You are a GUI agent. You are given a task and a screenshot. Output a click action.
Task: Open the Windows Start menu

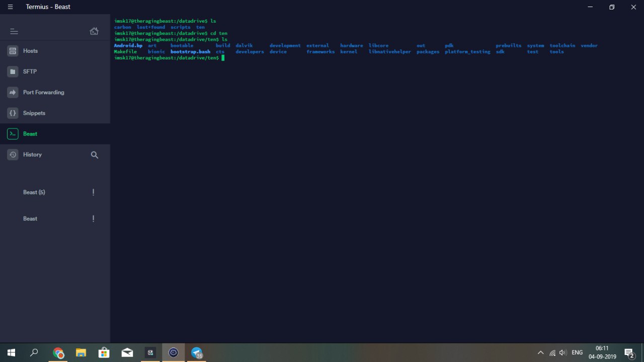click(11, 352)
